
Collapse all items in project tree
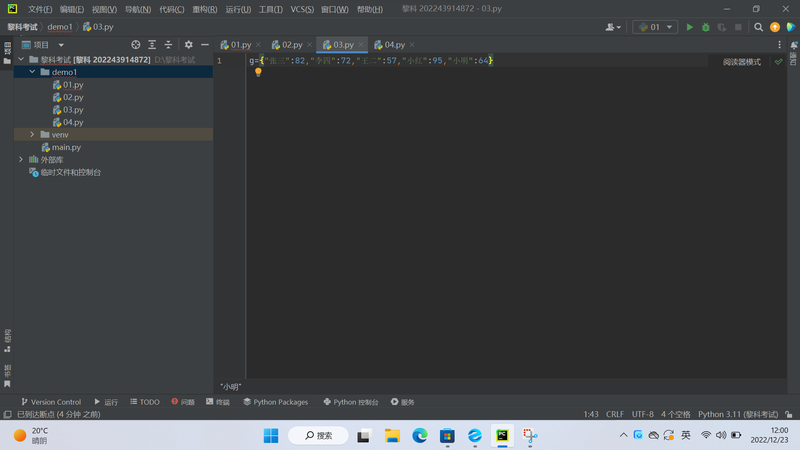168,45
